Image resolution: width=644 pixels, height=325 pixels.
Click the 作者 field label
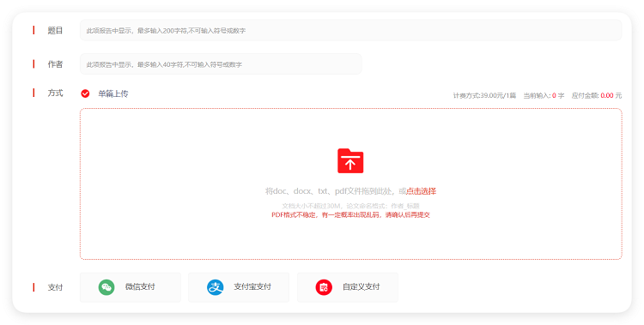click(55, 64)
